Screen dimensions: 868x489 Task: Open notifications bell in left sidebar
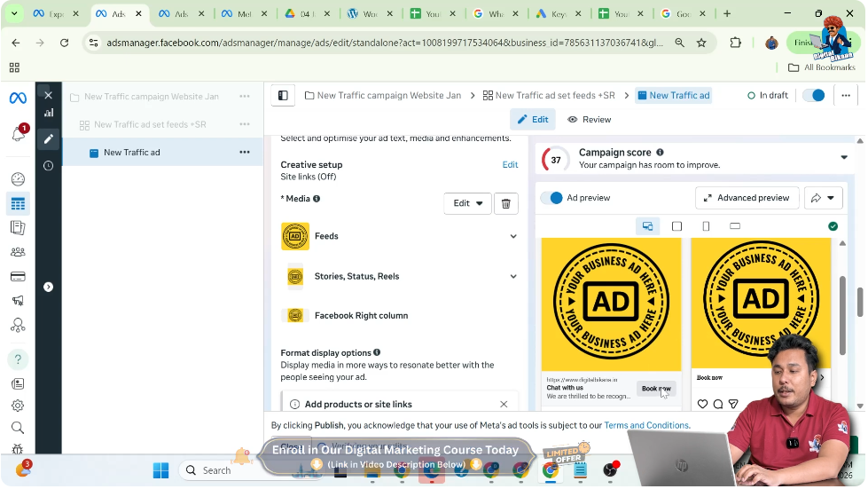click(18, 133)
